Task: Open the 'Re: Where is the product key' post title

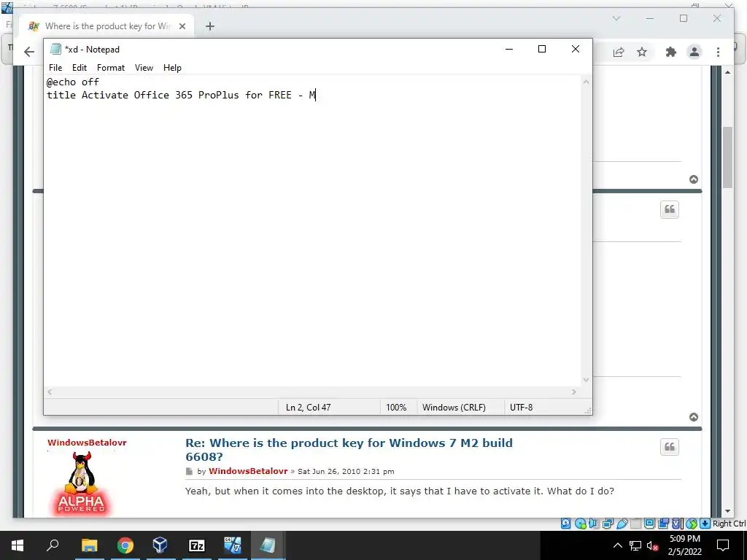Action: (349, 449)
